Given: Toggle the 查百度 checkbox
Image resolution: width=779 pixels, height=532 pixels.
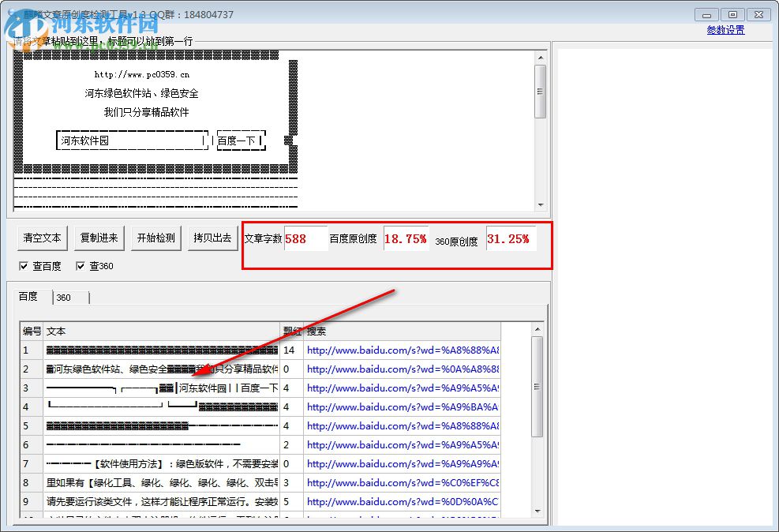Looking at the screenshot, I should click(x=24, y=266).
